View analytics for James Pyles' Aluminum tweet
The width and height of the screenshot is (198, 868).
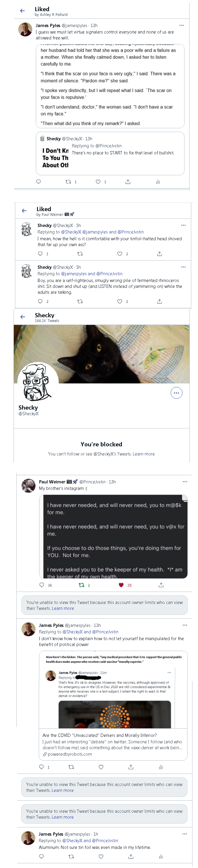coord(161,856)
